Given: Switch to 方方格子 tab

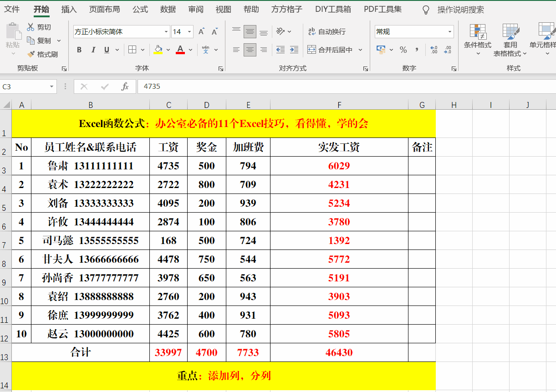Looking at the screenshot, I should [286, 9].
